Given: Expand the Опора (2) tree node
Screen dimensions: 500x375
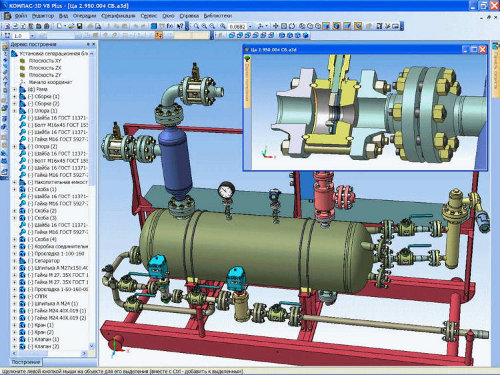Looking at the screenshot, I should coord(14,146).
